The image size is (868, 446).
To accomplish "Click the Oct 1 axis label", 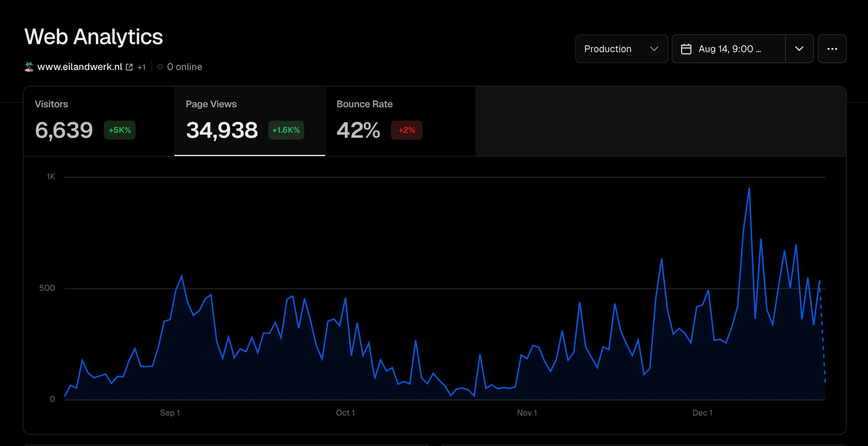I will coord(345,413).
